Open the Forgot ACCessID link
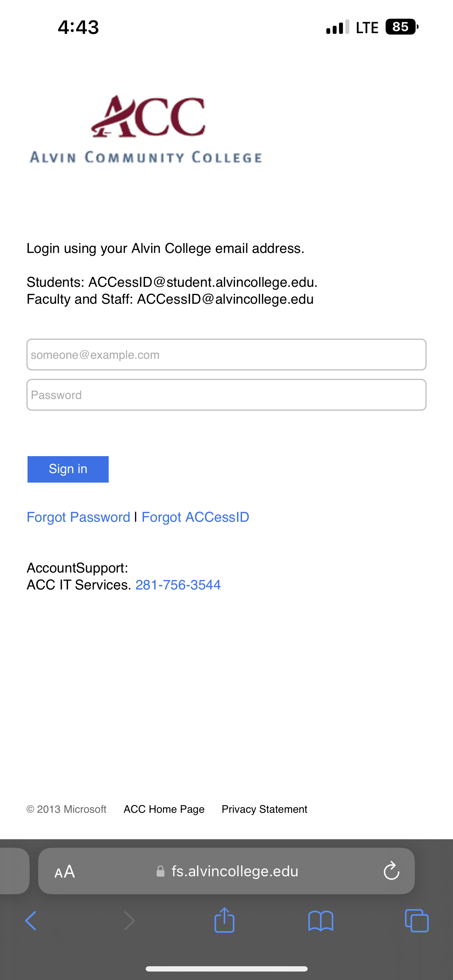Image resolution: width=453 pixels, height=980 pixels. 195,517
